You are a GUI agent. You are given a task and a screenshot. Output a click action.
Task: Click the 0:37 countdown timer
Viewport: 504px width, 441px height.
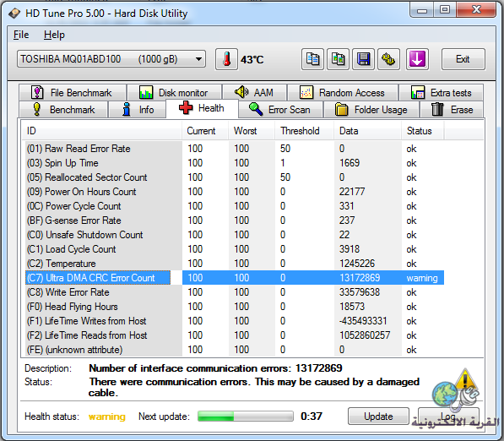point(312,416)
